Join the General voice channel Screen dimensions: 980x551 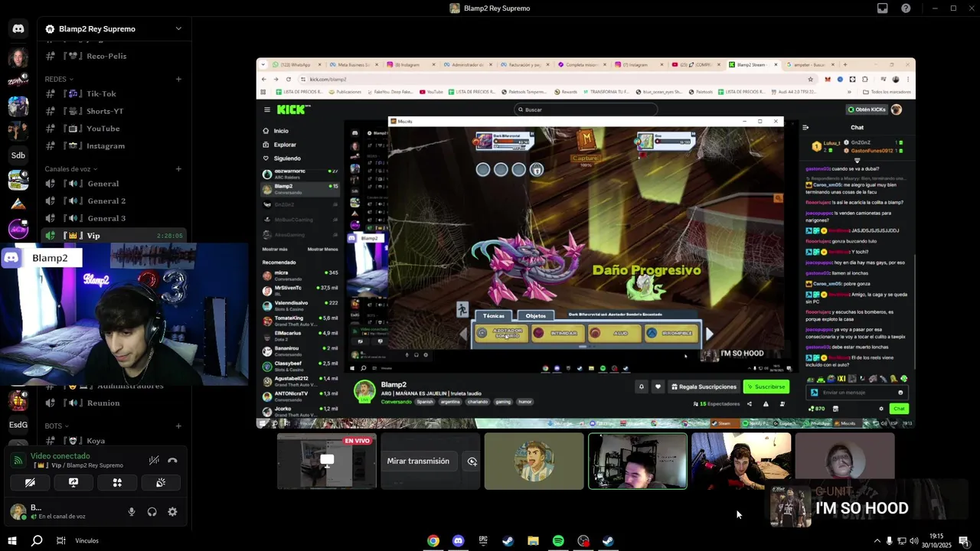coord(114,184)
